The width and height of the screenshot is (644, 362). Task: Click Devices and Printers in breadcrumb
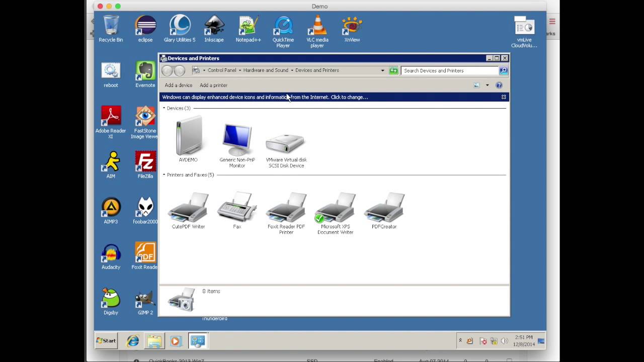[x=317, y=70]
